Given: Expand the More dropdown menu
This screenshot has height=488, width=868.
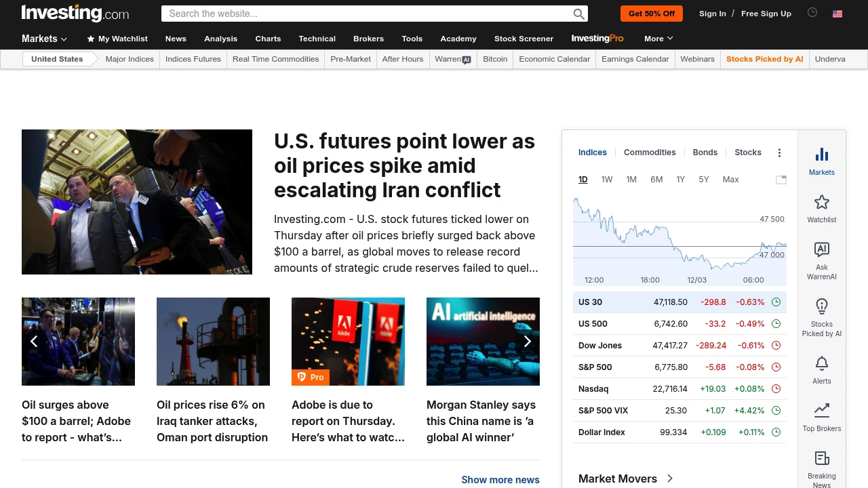Looking at the screenshot, I should [658, 39].
